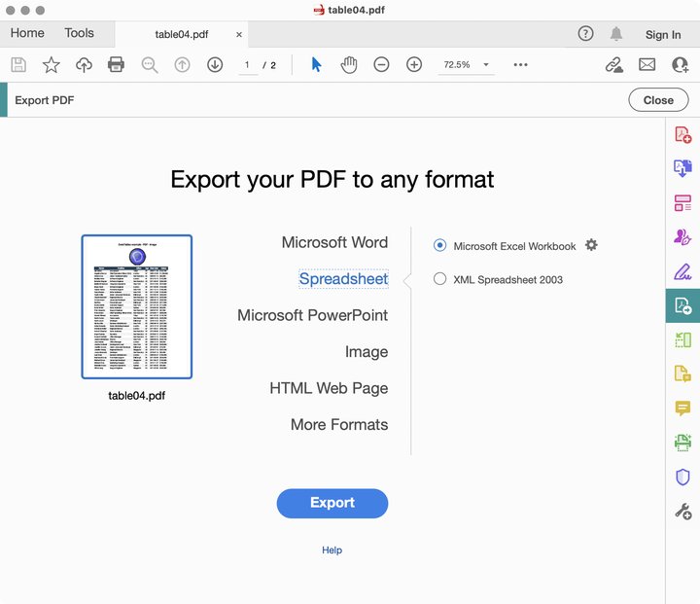Activate the hand pan tool

[x=349, y=65]
